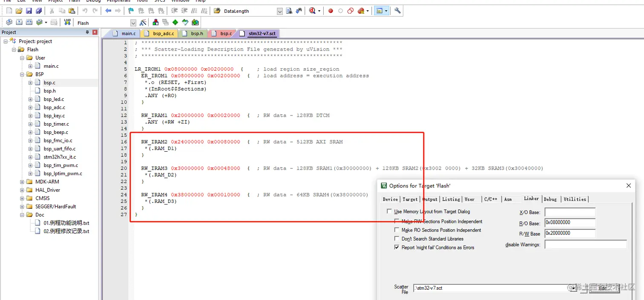Open Configuration with wrench icon
Image resolution: width=644 pixels, height=300 pixels.
click(x=397, y=11)
